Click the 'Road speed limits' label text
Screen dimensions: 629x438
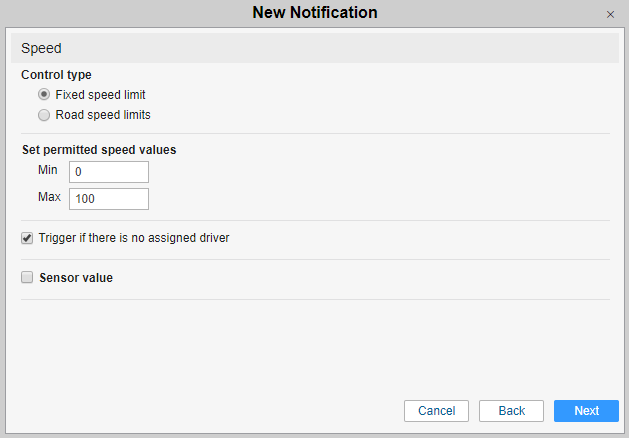[x=103, y=115]
